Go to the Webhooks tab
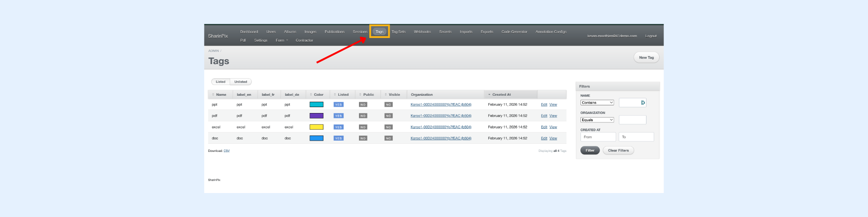Viewport: 868px width, 217px height. [422, 32]
